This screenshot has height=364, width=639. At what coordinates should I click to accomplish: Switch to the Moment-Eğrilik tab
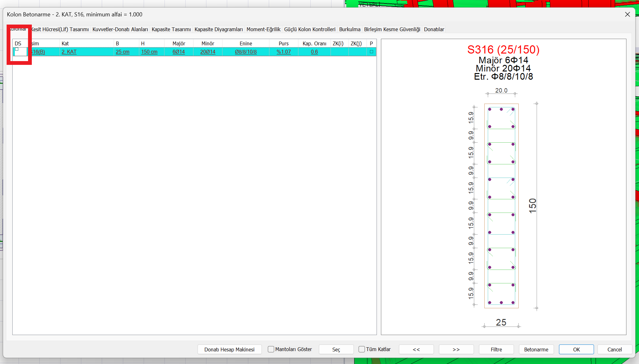263,29
